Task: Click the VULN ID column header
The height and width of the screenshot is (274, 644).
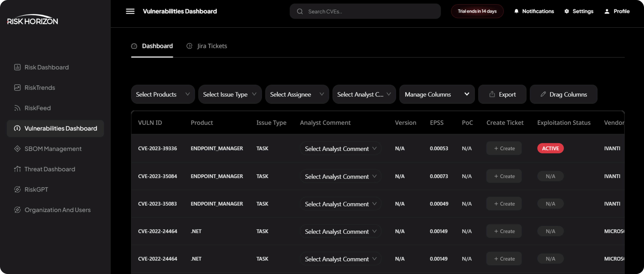Action: pos(150,123)
